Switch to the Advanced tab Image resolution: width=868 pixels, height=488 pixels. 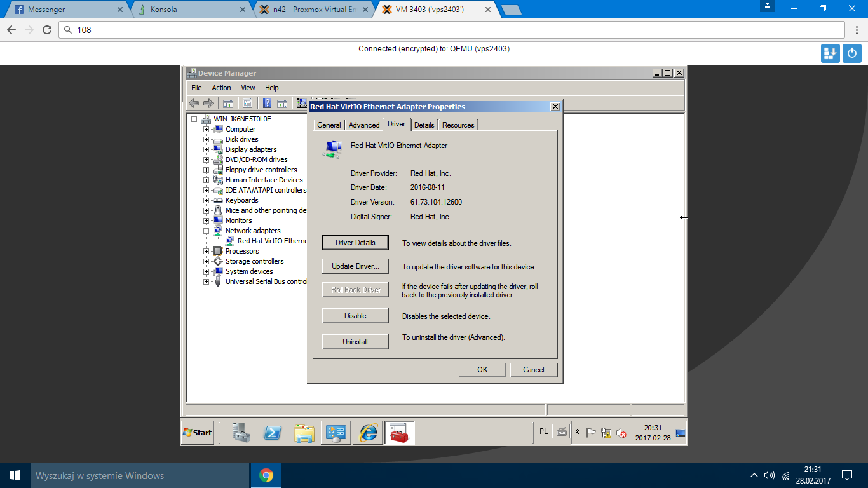click(364, 125)
